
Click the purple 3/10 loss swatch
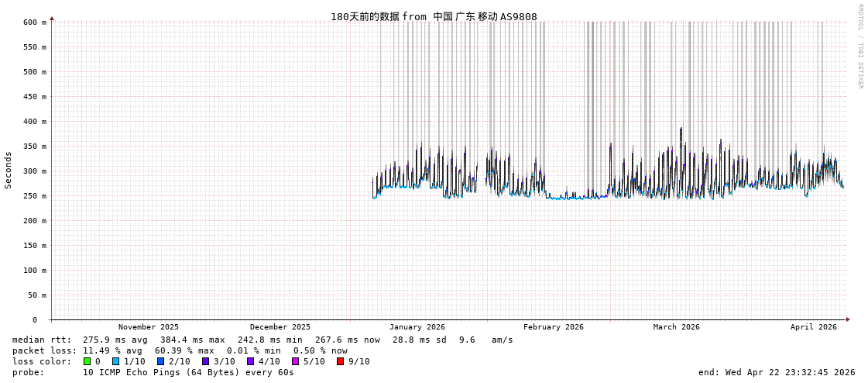205,361
